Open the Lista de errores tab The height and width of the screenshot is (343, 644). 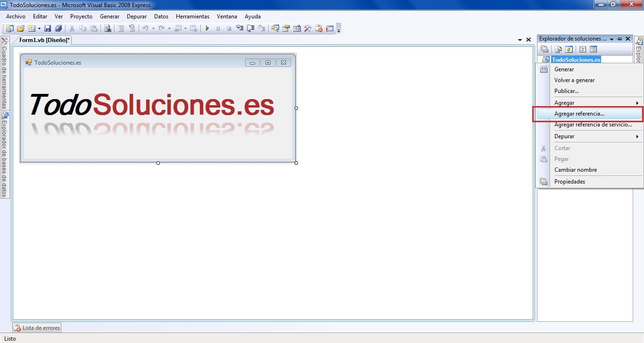coord(37,327)
